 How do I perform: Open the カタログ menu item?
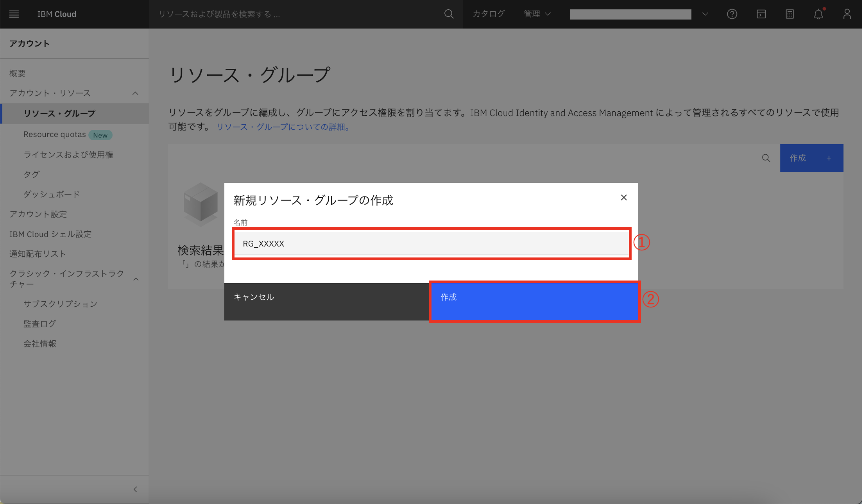pyautogui.click(x=489, y=14)
